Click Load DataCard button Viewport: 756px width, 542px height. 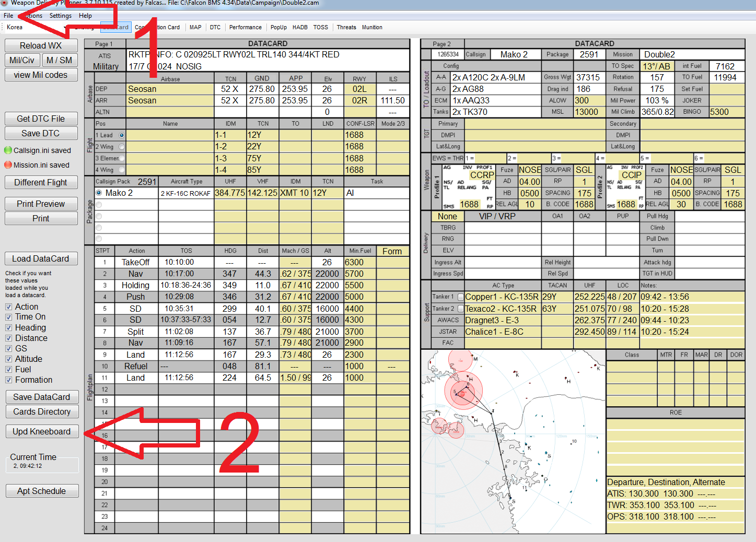point(41,258)
